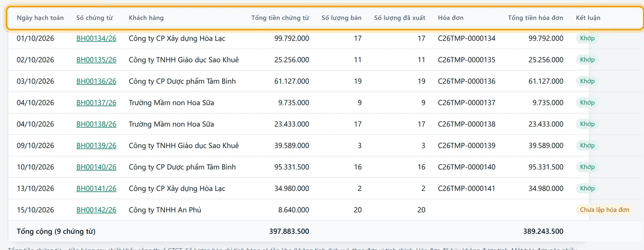Select invoice number C26TMP-0000138
This screenshot has height=250, width=644.
[466, 124]
